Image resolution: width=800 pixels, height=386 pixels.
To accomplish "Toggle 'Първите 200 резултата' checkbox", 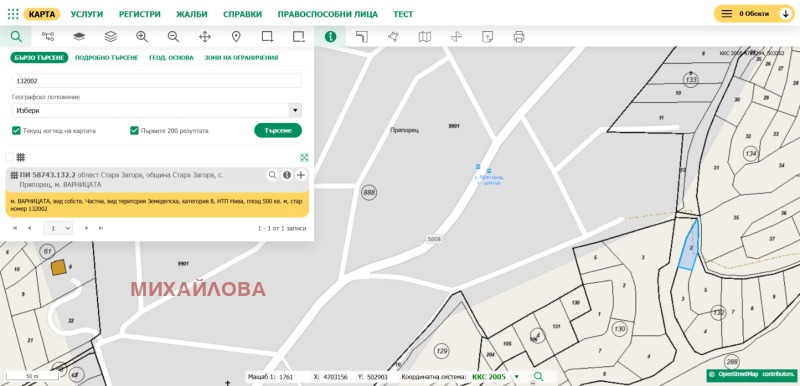I will 134,131.
